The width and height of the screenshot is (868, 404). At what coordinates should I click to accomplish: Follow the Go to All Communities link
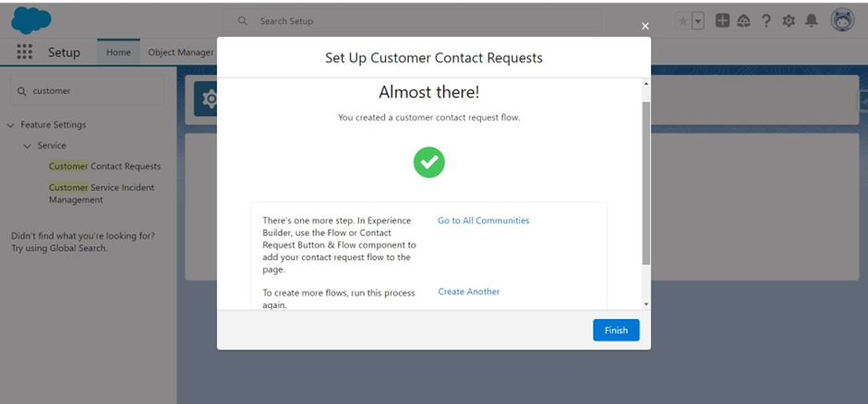click(483, 220)
